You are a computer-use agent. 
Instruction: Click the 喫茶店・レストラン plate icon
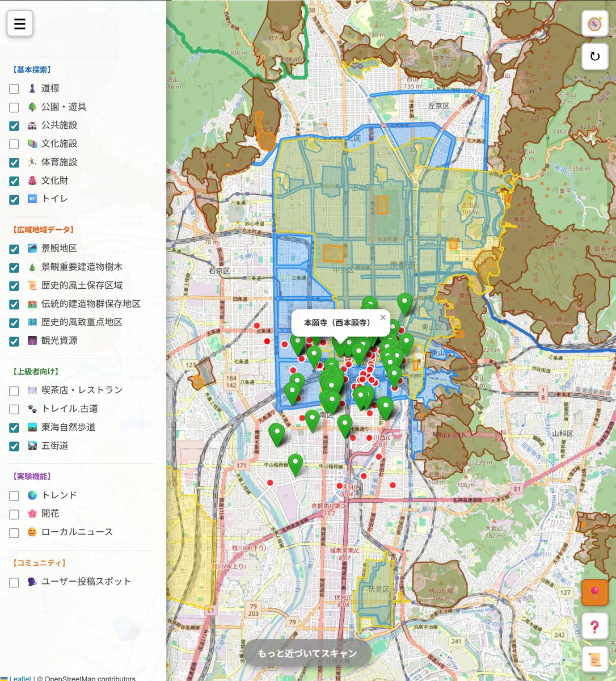32,390
